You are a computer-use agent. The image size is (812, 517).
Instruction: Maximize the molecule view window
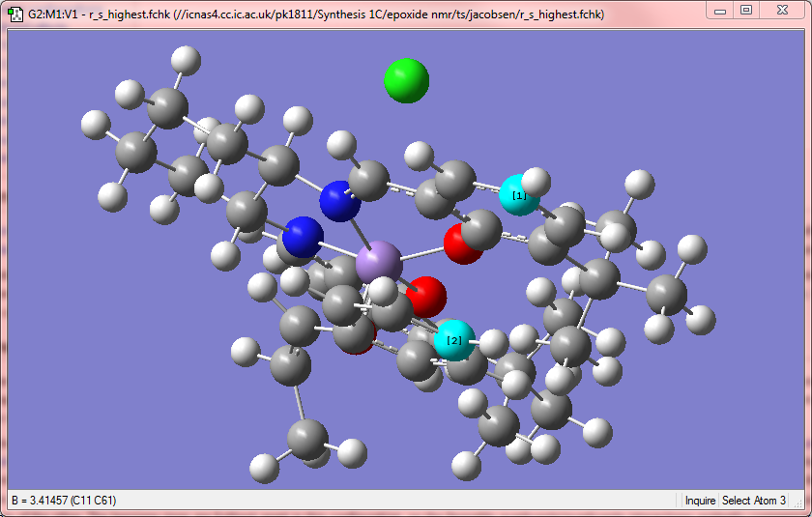click(x=746, y=11)
